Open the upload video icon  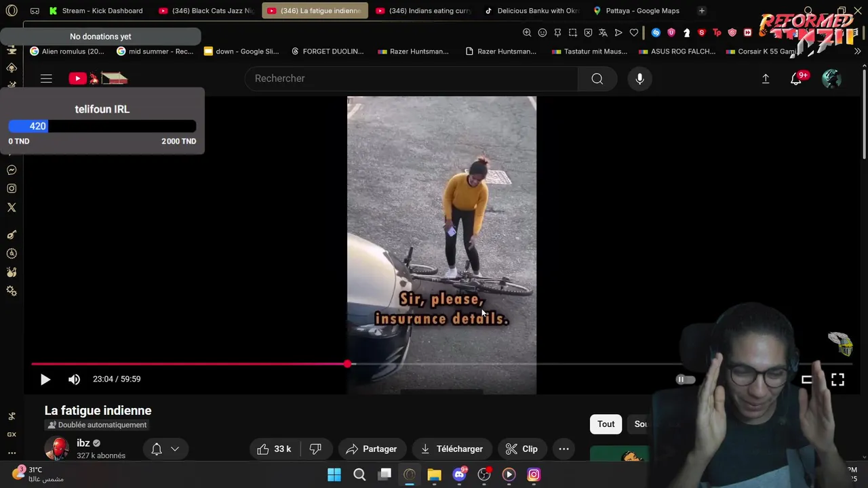(766, 79)
